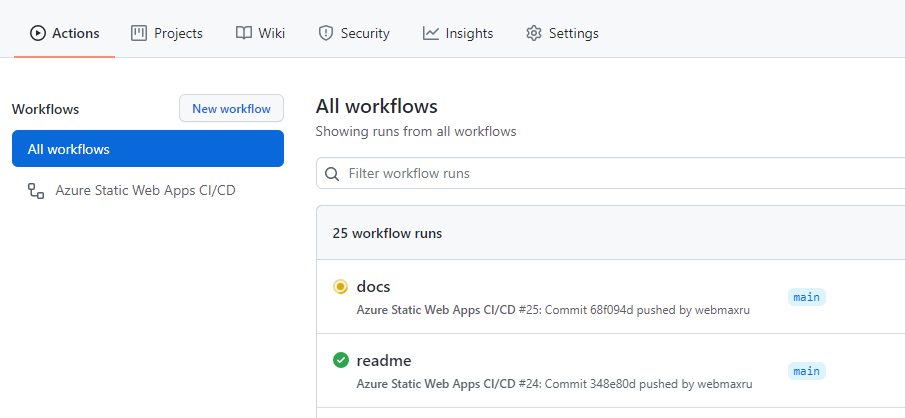This screenshot has height=418, width=905.
Task: Click '25 workflow runs' header text
Action: click(x=387, y=233)
